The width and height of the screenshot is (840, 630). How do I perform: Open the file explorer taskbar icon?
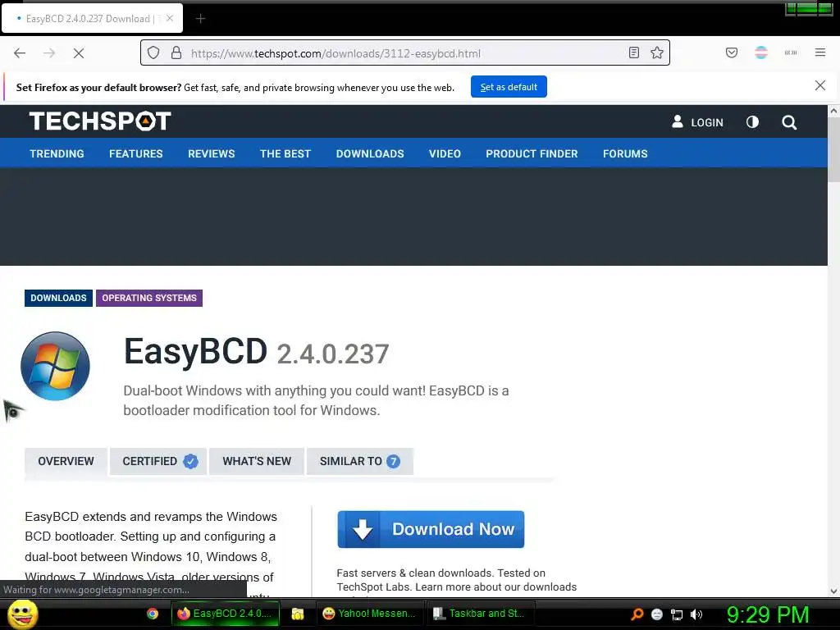click(x=297, y=614)
